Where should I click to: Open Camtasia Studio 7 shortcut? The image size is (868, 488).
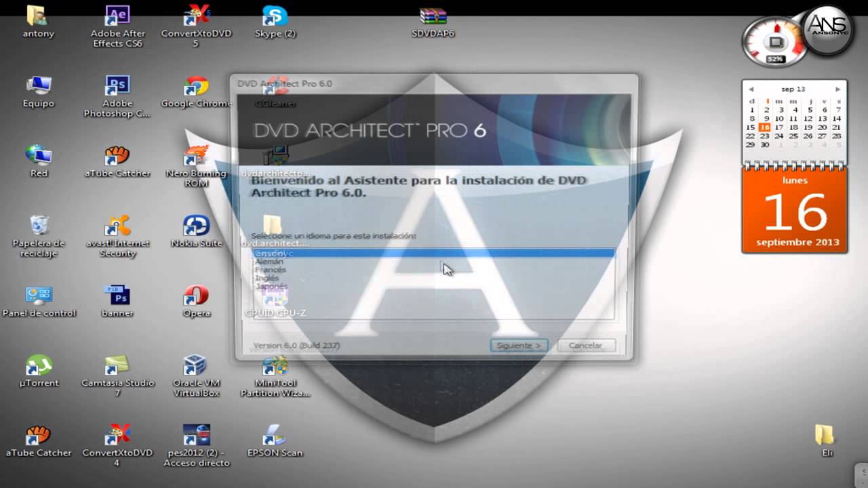(117, 375)
